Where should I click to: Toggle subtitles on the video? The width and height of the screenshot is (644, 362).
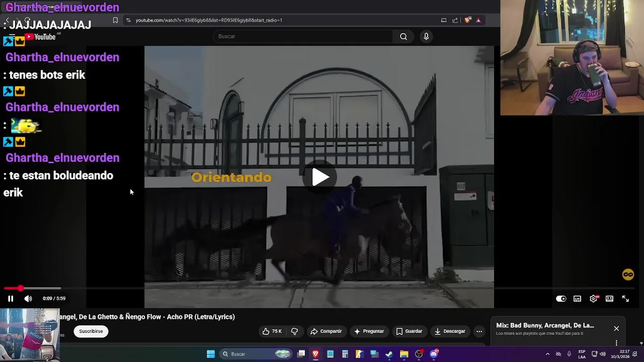click(x=577, y=299)
